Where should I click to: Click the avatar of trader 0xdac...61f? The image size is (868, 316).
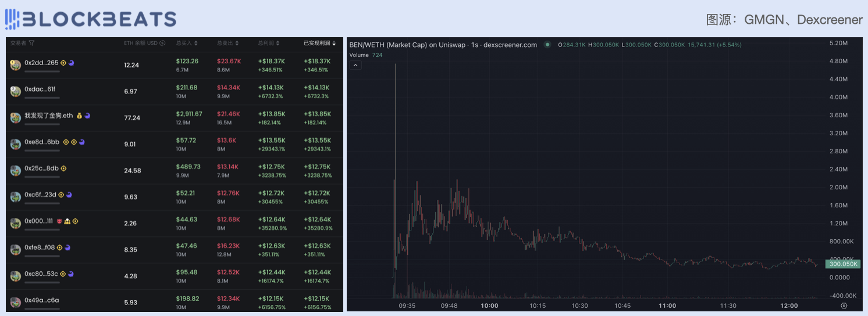16,91
